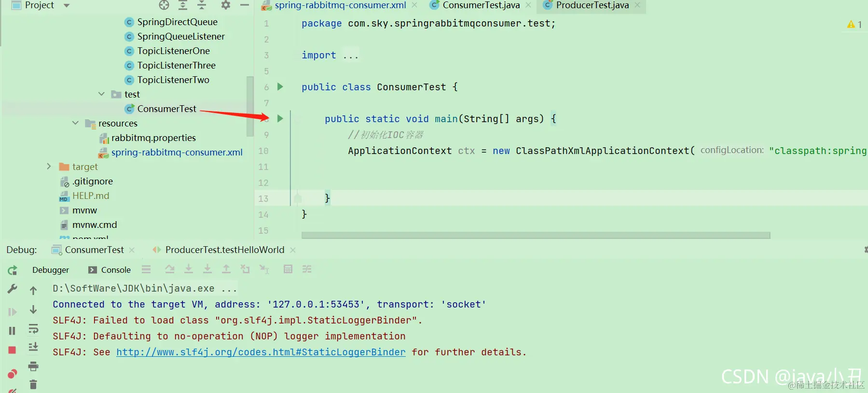The height and width of the screenshot is (393, 868).
Task: Expand folded import statements
Action: click(x=351, y=56)
